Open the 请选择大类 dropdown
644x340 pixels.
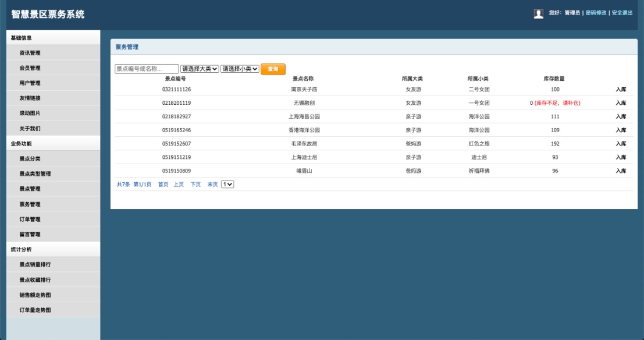pyautogui.click(x=200, y=69)
